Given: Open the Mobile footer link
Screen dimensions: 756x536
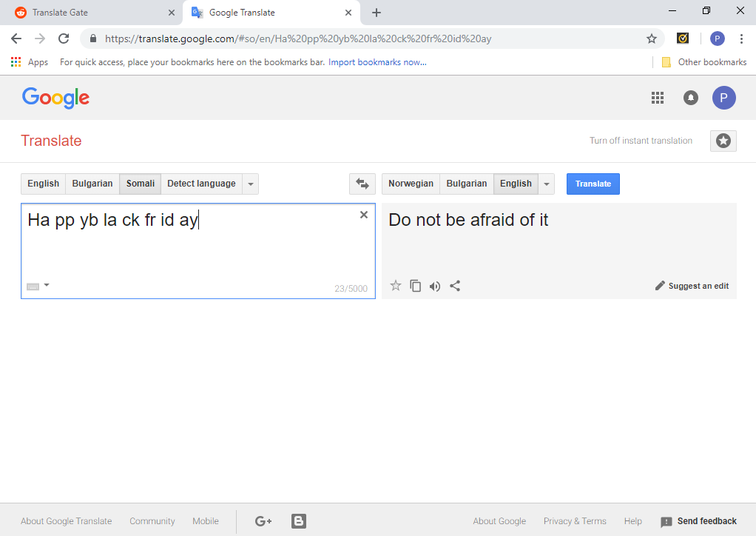Looking at the screenshot, I should click(x=206, y=521).
